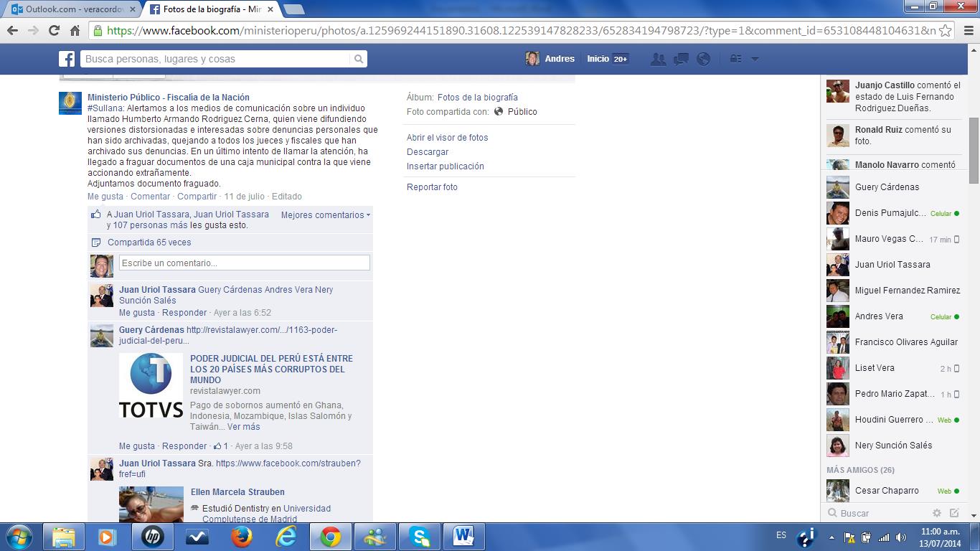Open Ministerio Público page name link
Viewport: 980px width, 551px height.
[169, 97]
